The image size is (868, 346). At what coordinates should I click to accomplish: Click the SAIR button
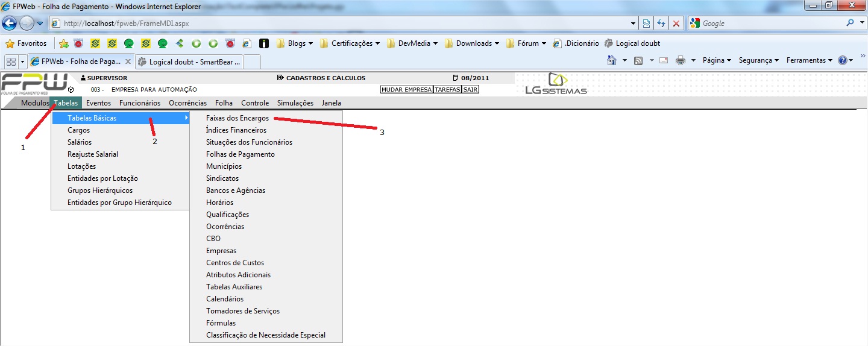pos(471,89)
